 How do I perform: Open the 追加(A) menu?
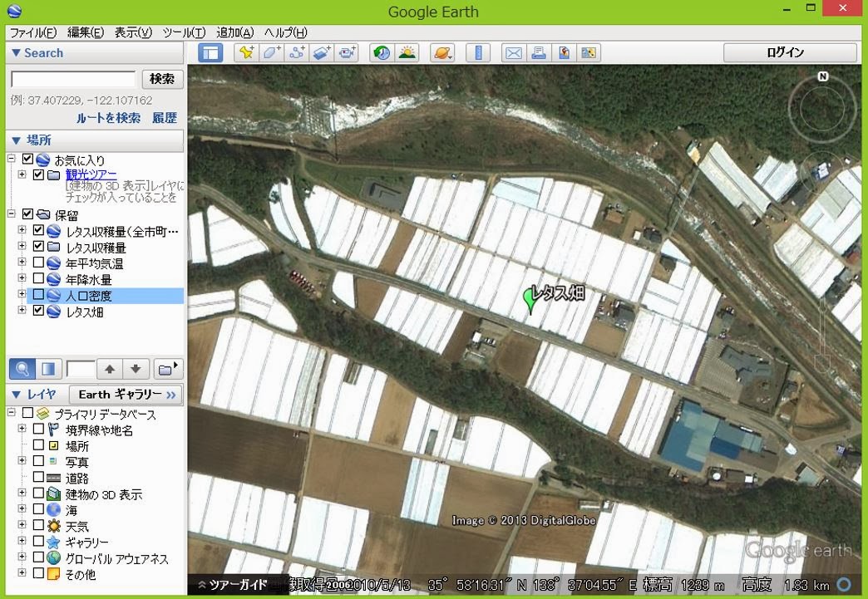(x=234, y=32)
